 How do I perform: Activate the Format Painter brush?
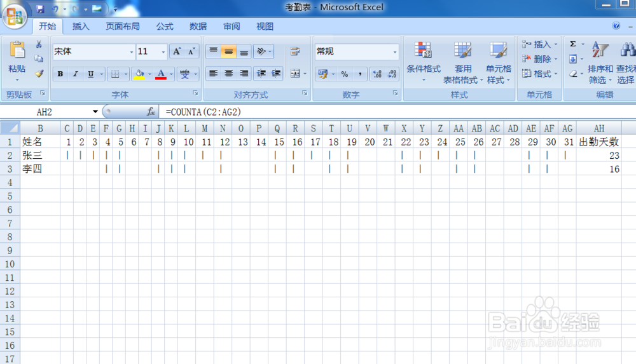[x=39, y=73]
